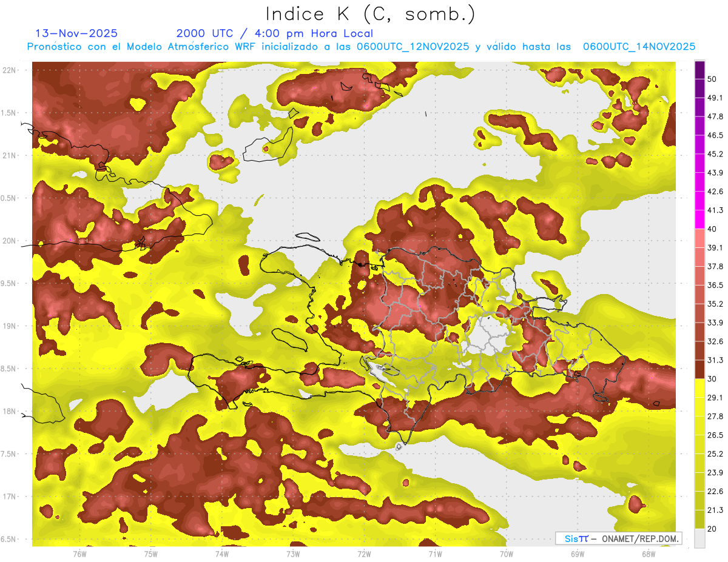
Task: Click the colorbar value 40
Action: click(x=713, y=229)
